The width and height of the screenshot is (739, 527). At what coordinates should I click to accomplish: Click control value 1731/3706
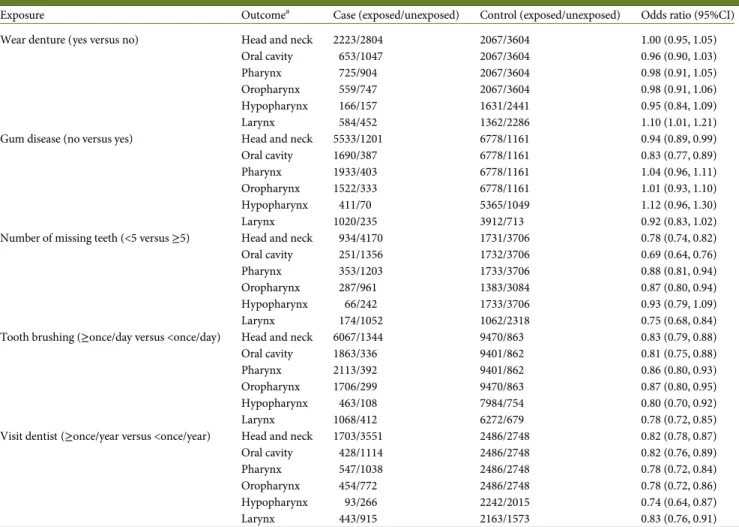coord(505,238)
